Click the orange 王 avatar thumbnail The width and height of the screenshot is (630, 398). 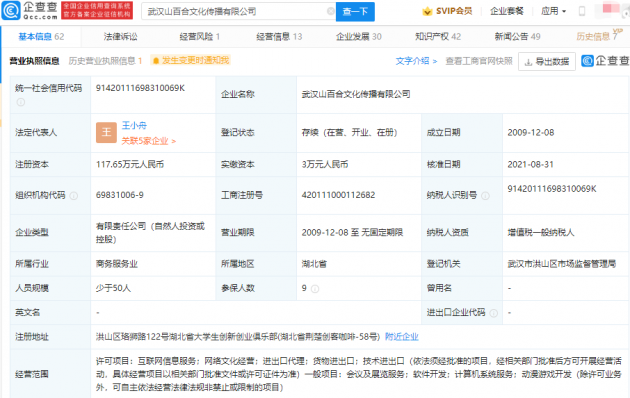click(x=106, y=133)
